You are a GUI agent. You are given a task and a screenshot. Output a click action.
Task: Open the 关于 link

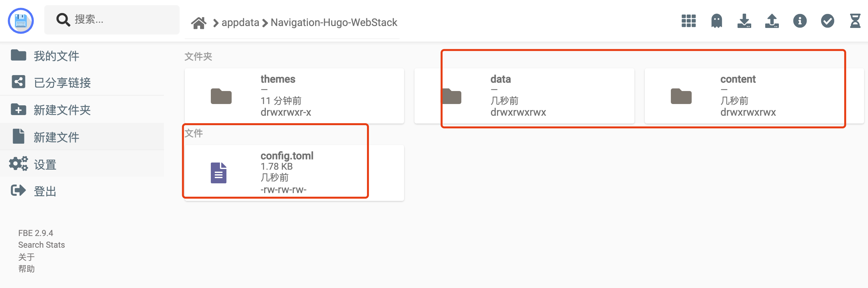(27, 257)
